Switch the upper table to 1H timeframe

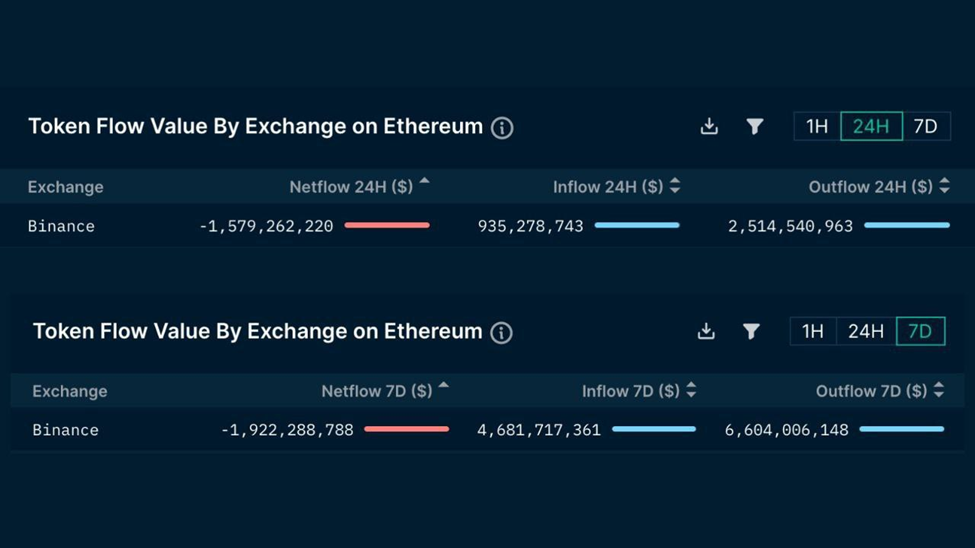pyautogui.click(x=816, y=126)
